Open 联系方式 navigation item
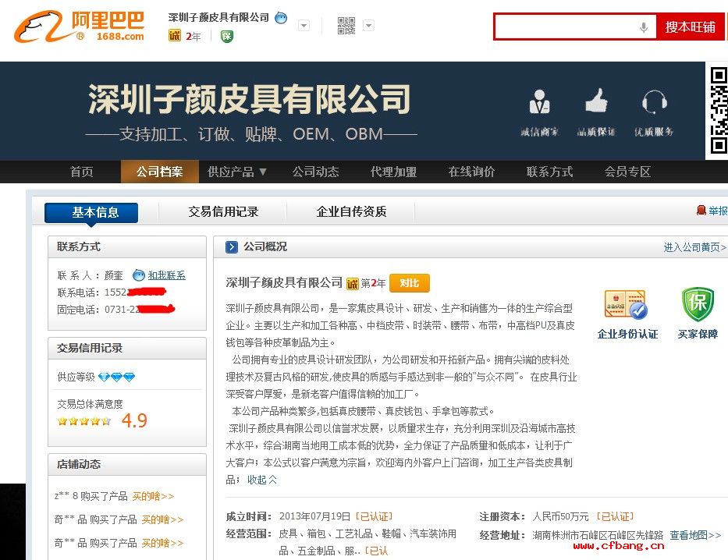 pyautogui.click(x=550, y=172)
